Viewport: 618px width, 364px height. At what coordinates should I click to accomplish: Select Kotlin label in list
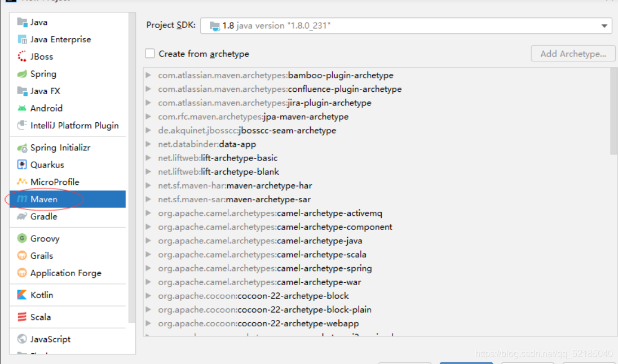point(41,295)
